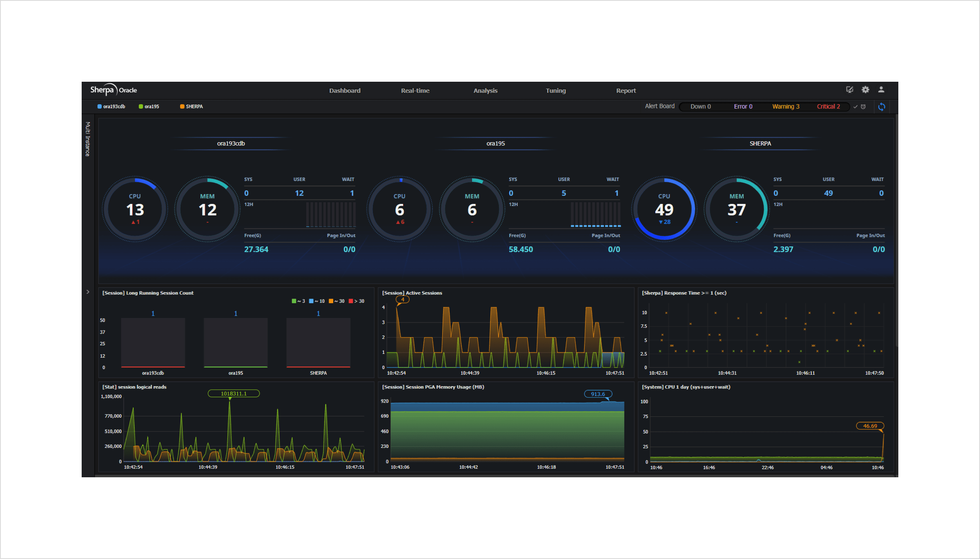Click the Sherpa Oracle logo
The width and height of the screenshot is (980, 559).
click(x=114, y=90)
